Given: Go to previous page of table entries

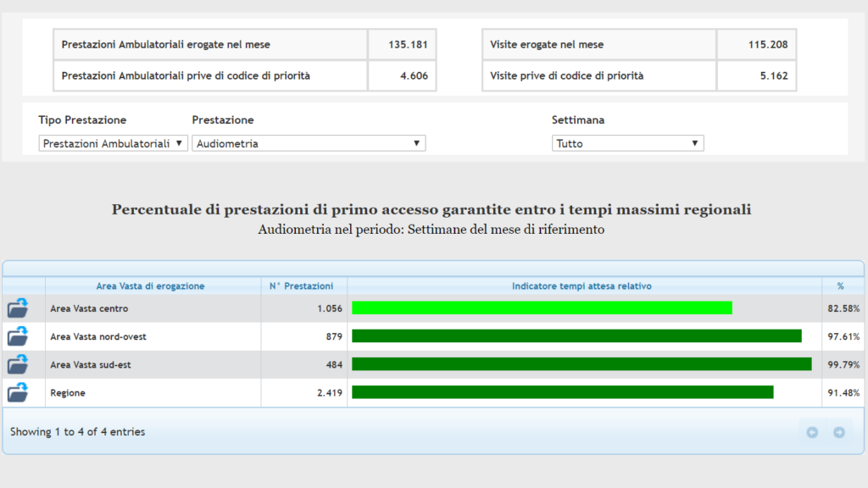Looking at the screenshot, I should point(812,432).
